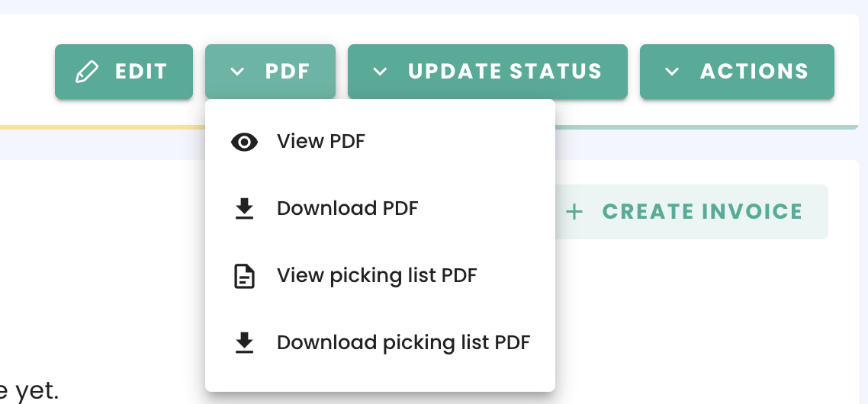The height and width of the screenshot is (404, 868).
Task: Select View picking list PDF option
Action: [377, 276]
